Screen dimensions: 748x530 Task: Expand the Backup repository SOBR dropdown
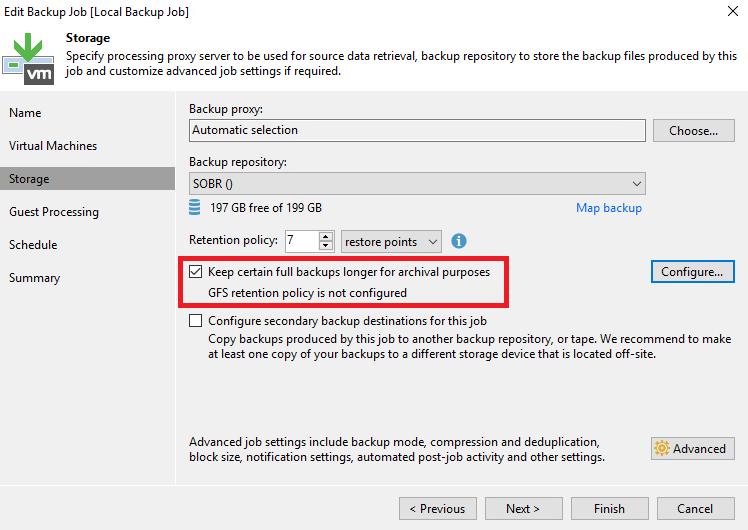[x=636, y=183]
